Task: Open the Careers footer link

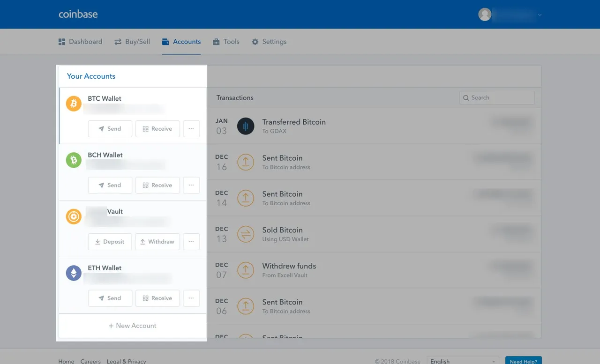Action: point(90,361)
